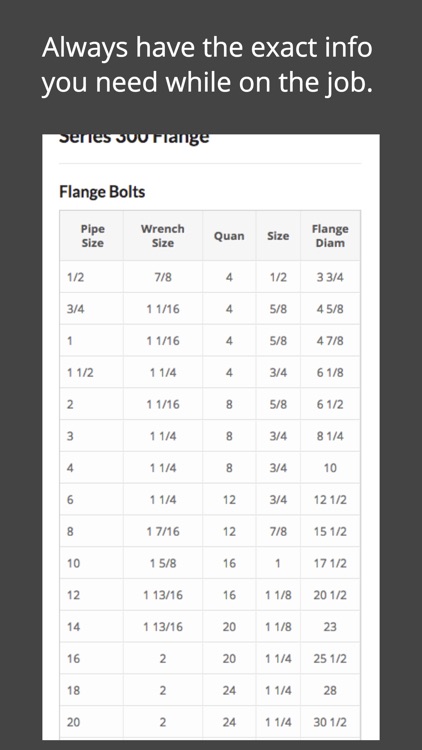Screen dimensions: 422x750
Task: Select the bolt Size column header
Action: tap(278, 236)
